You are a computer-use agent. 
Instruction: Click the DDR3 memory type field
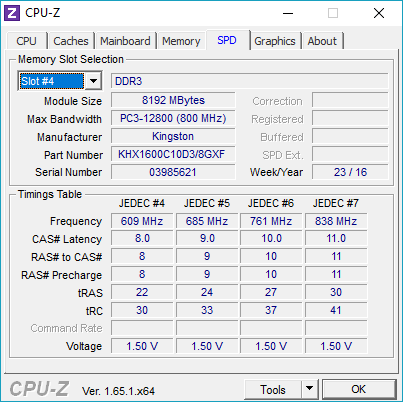(249, 81)
